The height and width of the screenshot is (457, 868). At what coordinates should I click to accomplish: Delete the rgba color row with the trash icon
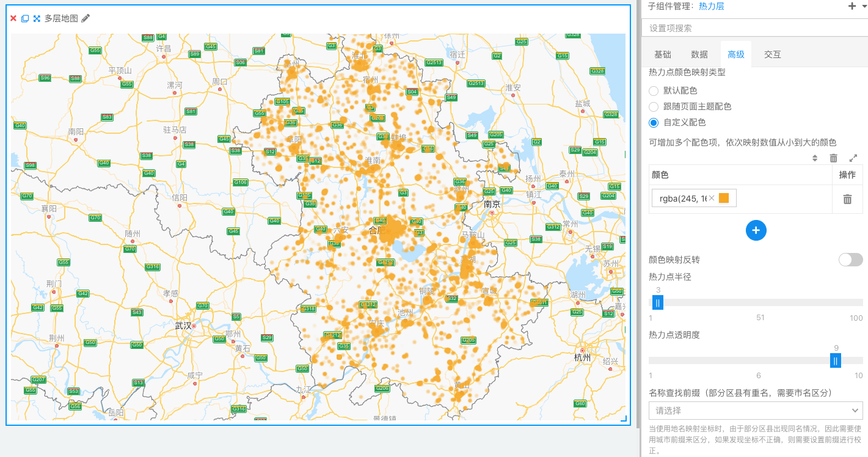847,199
